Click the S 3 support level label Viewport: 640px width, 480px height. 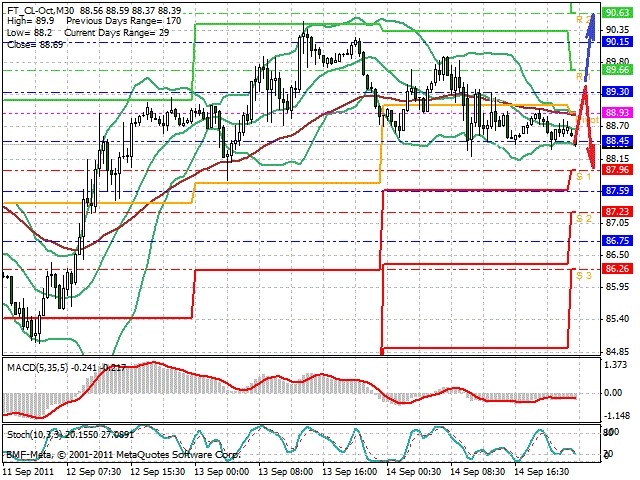(584, 276)
